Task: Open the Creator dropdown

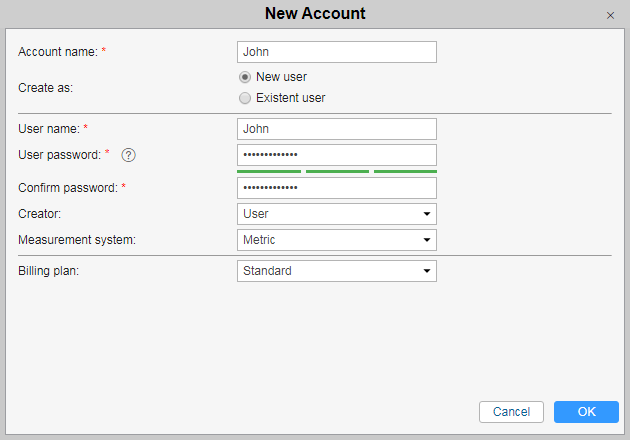Action: [x=337, y=214]
